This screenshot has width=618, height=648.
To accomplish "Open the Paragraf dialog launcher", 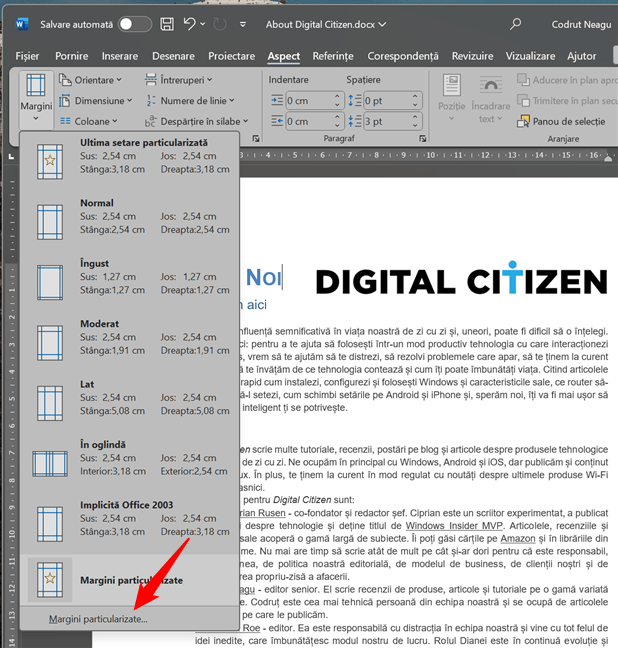I will coord(422,138).
